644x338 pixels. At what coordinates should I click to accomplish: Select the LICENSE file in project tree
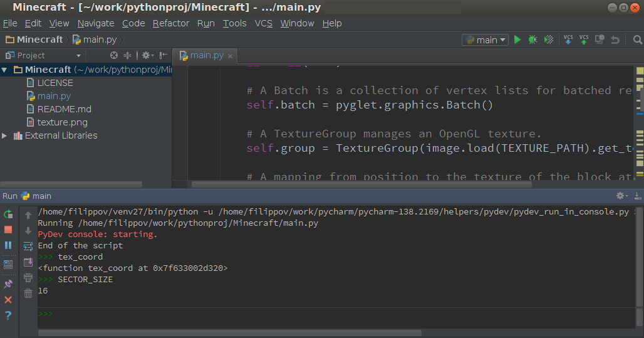pos(49,83)
